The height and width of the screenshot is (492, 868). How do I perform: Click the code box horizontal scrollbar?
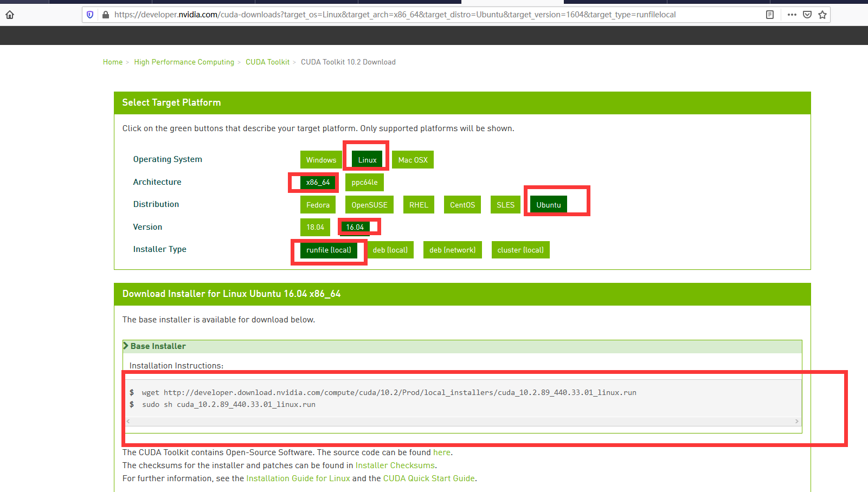(x=462, y=421)
